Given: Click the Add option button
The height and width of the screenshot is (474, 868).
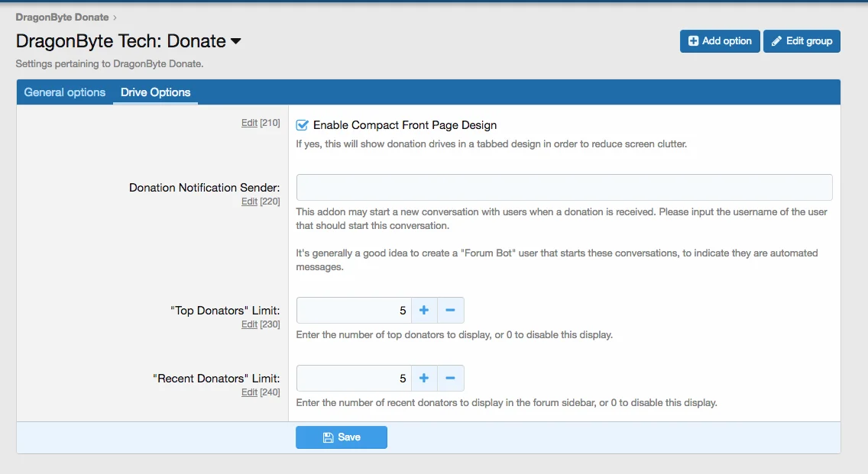Looking at the screenshot, I should [x=720, y=41].
